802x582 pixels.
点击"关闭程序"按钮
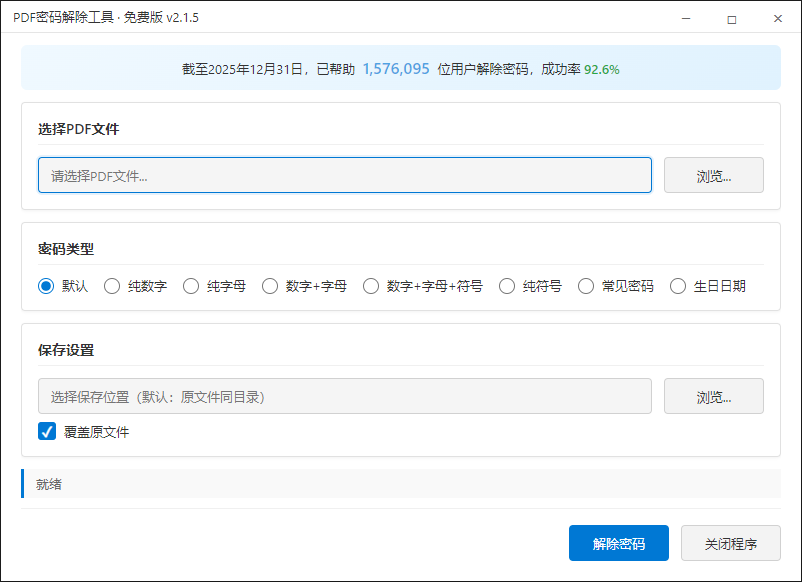(730, 543)
